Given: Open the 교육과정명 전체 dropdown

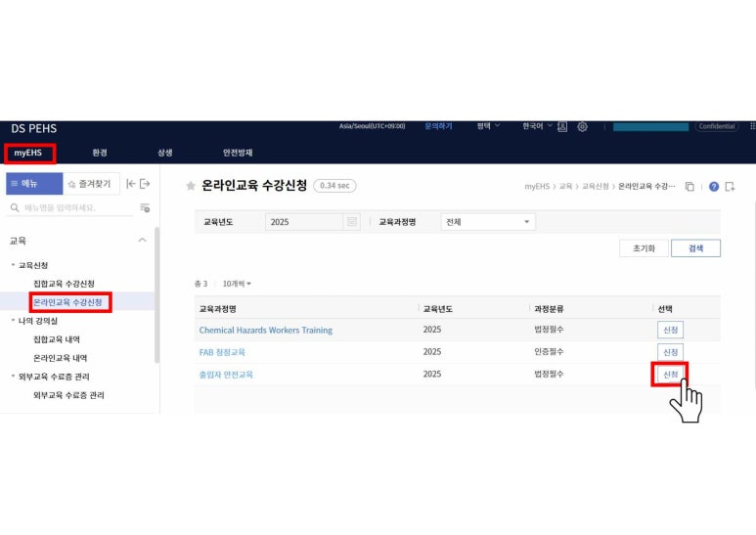Looking at the screenshot, I should click(487, 222).
